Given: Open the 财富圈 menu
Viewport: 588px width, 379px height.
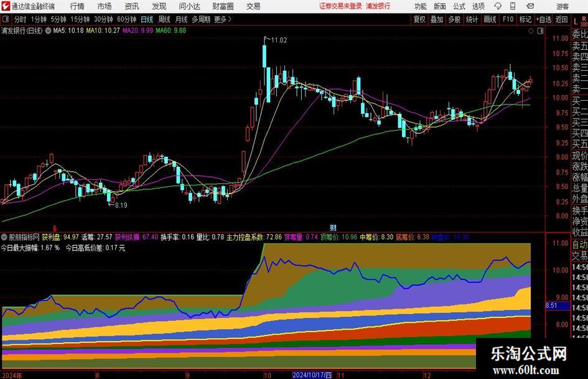Looking at the screenshot, I should (223, 6).
